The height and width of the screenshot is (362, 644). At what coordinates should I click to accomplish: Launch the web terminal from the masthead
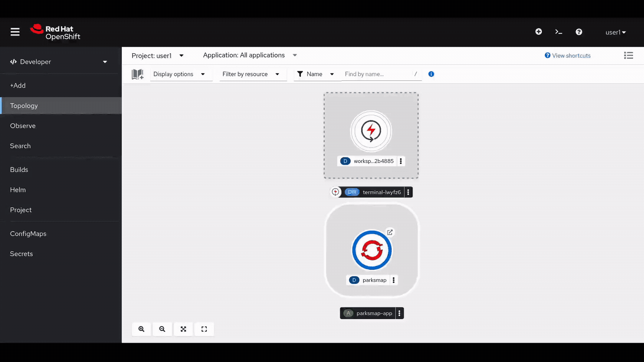pos(559,32)
